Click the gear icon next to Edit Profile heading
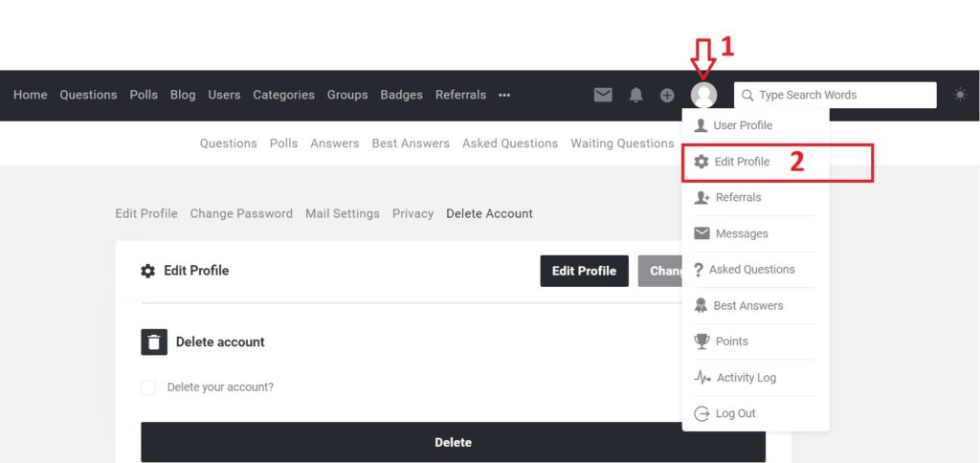This screenshot has height=463, width=980. pos(147,271)
